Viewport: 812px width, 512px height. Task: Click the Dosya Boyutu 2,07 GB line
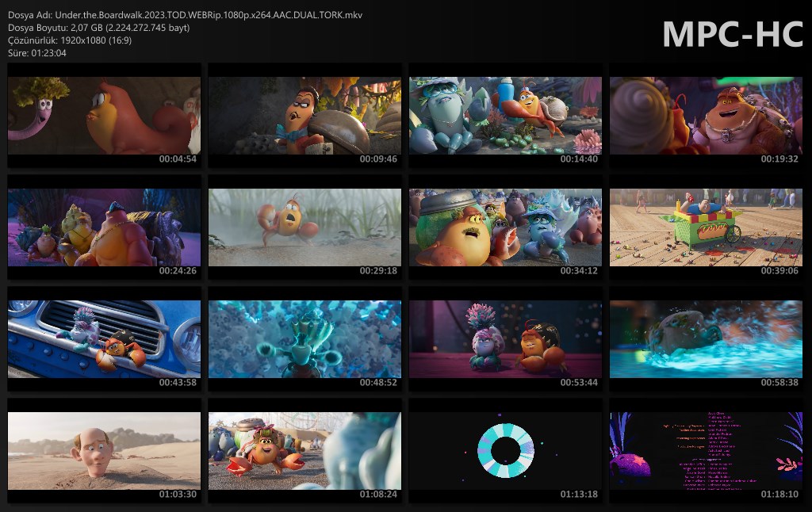point(99,28)
